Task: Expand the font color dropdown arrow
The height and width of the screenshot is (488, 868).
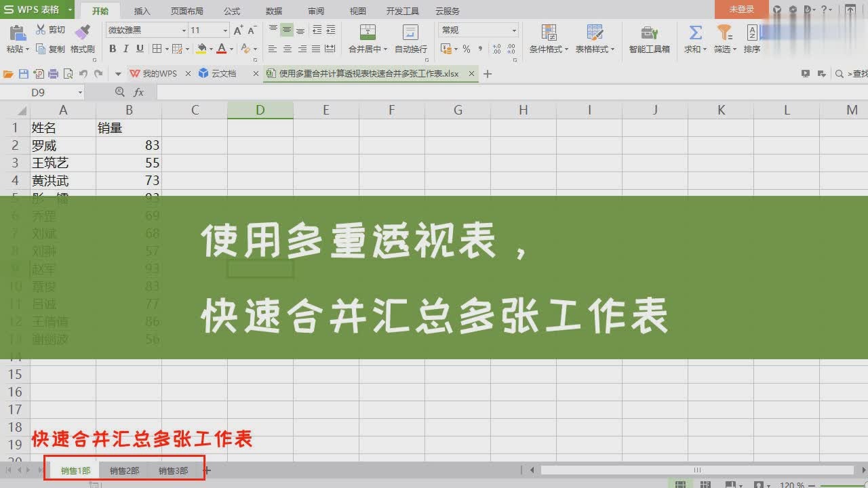Action: pos(231,49)
